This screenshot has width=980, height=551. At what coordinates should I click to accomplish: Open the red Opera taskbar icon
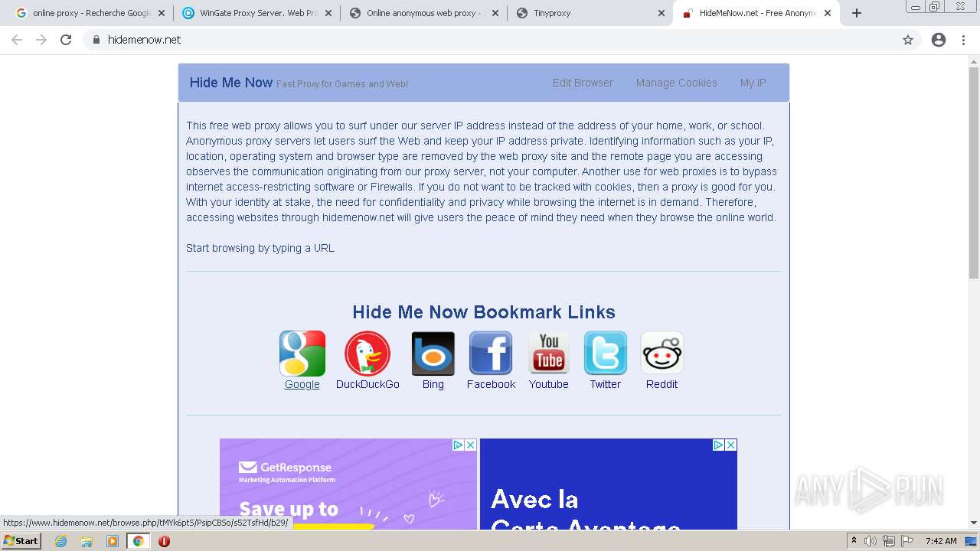pos(164,541)
